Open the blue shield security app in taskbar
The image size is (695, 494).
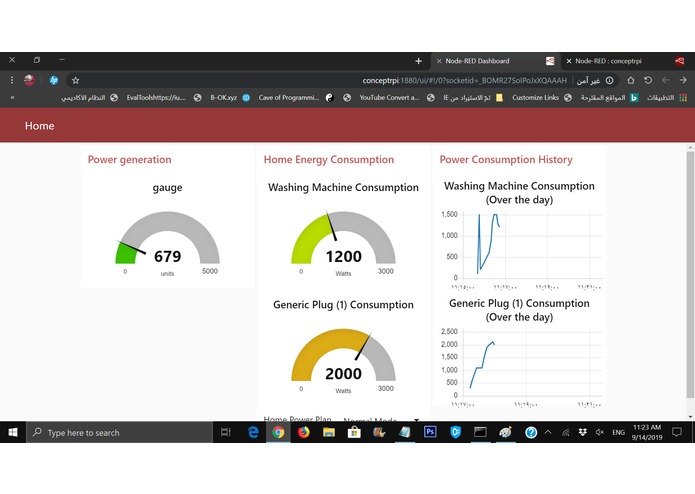point(455,432)
